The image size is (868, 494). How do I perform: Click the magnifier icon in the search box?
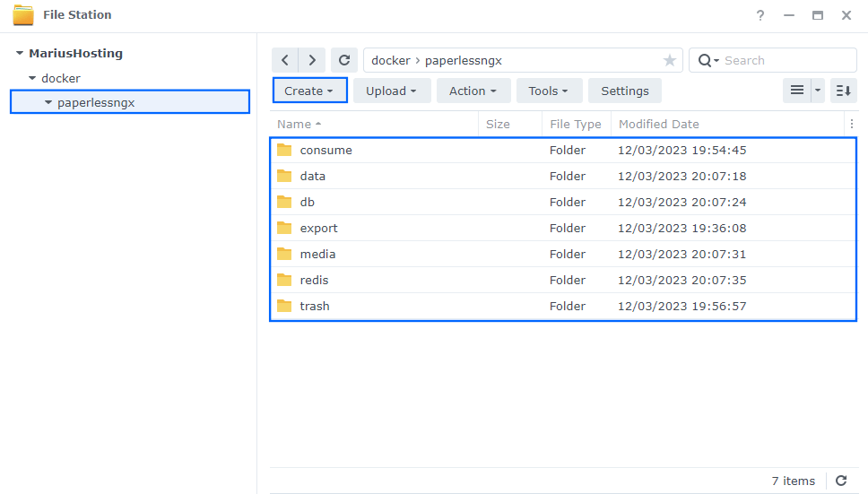705,60
